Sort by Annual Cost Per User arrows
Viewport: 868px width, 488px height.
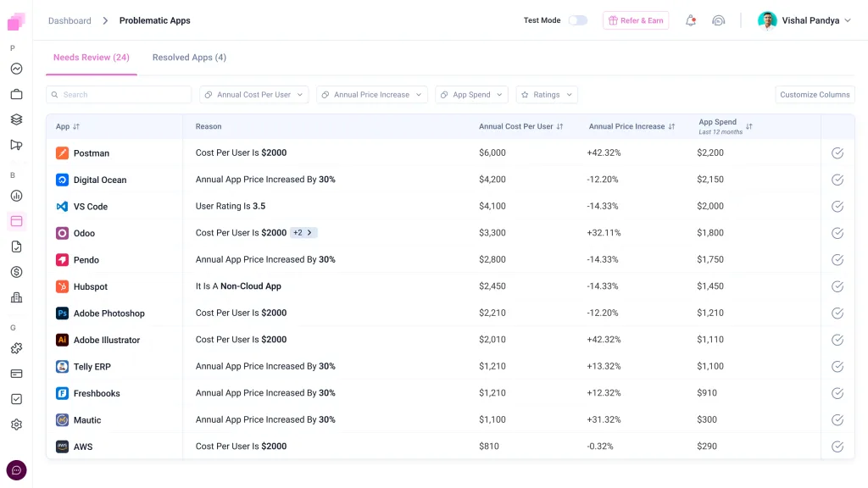click(x=559, y=127)
